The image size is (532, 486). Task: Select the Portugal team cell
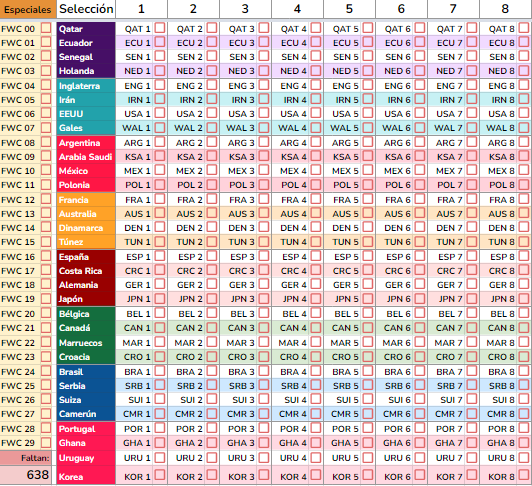coord(86,429)
